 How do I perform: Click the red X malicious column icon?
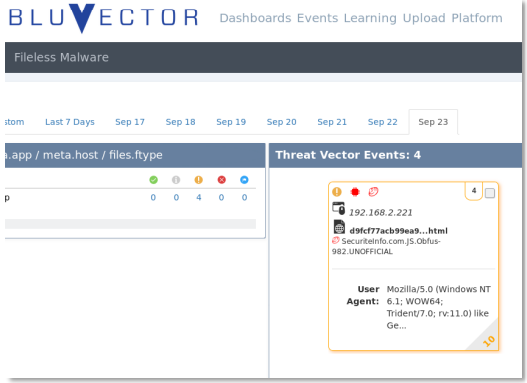221,180
